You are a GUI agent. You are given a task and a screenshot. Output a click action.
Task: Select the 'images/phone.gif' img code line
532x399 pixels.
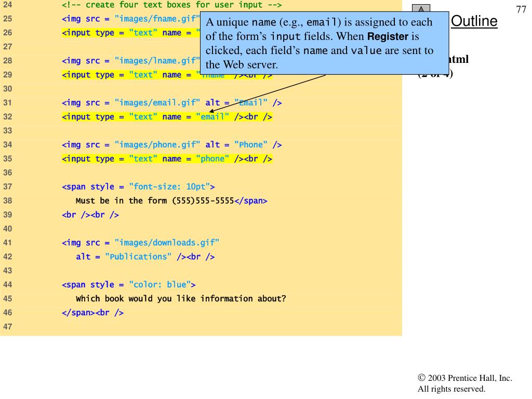click(x=171, y=145)
